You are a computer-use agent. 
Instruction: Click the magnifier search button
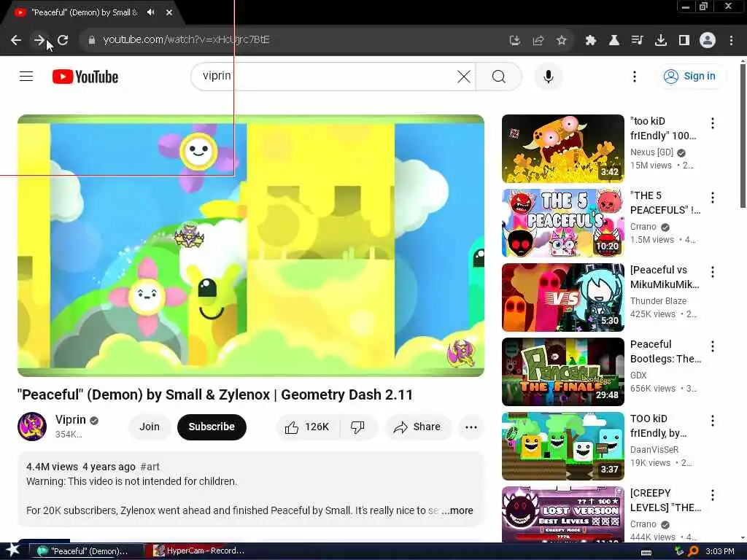499,76
